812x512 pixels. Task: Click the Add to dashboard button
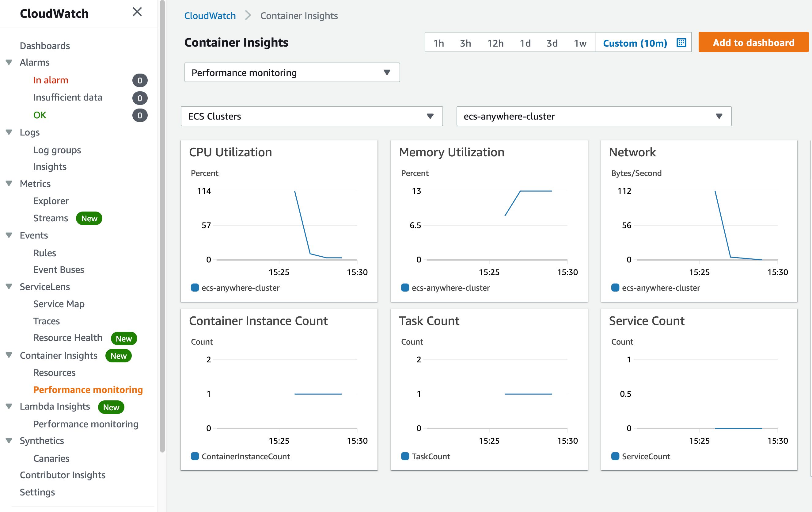pos(753,43)
